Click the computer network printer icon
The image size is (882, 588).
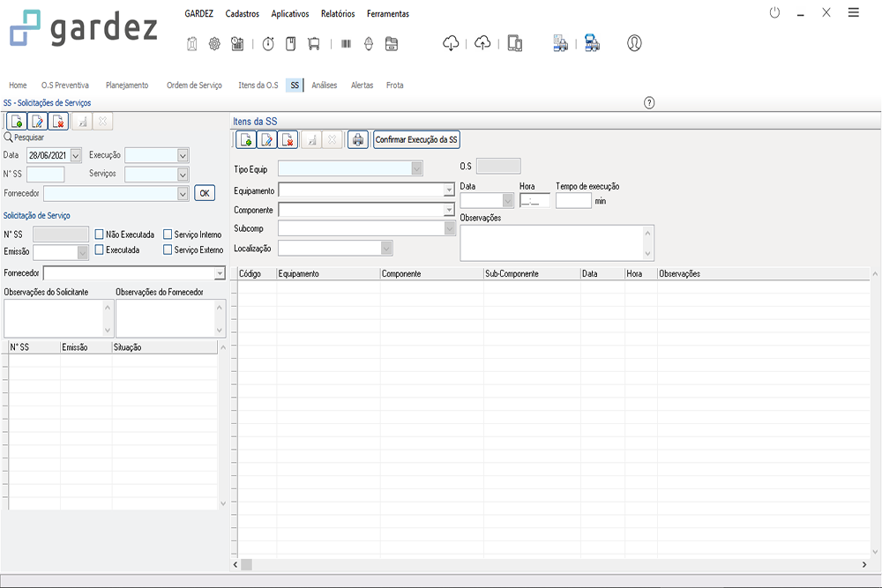tap(592, 43)
